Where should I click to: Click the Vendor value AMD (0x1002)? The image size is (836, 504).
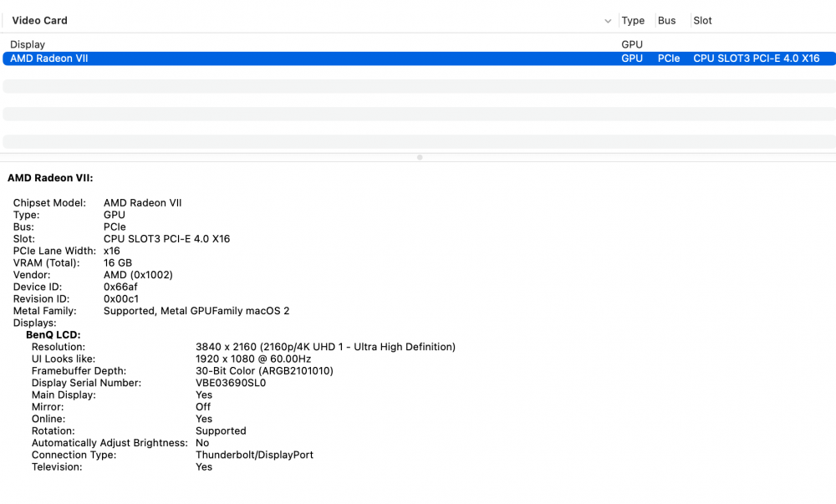138,275
